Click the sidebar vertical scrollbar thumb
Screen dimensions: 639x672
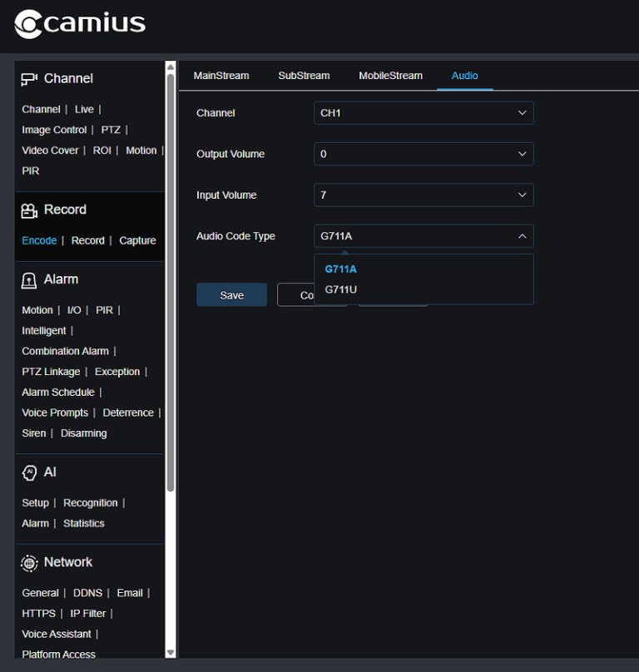click(171, 283)
